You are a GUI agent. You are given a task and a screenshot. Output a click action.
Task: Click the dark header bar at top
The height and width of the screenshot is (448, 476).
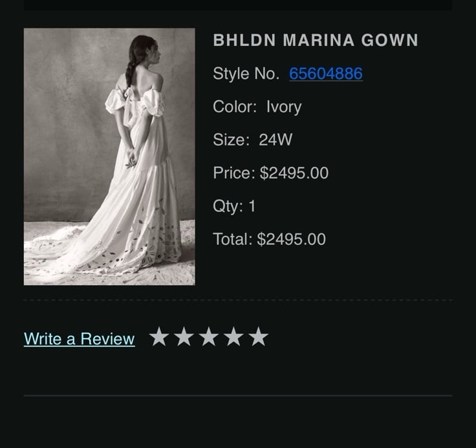[x=238, y=5]
